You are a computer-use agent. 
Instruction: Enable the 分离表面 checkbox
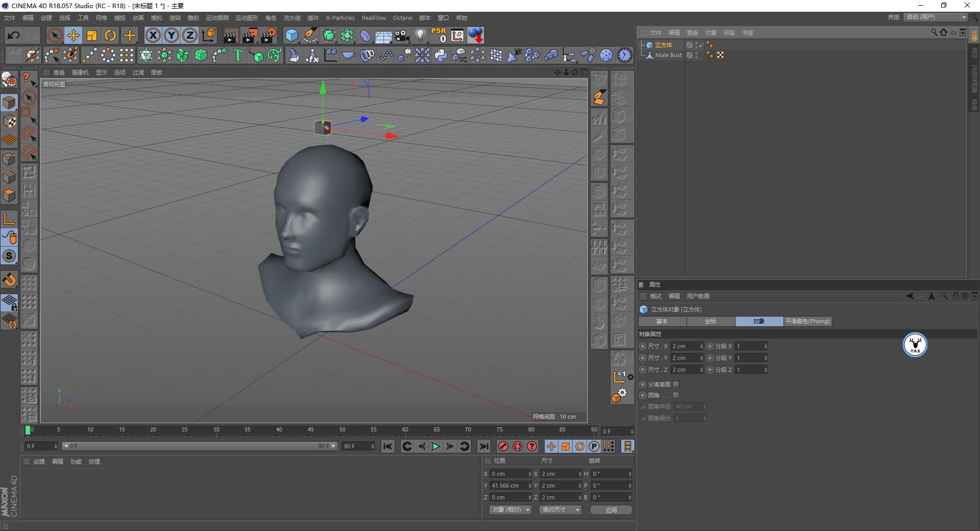click(x=676, y=384)
